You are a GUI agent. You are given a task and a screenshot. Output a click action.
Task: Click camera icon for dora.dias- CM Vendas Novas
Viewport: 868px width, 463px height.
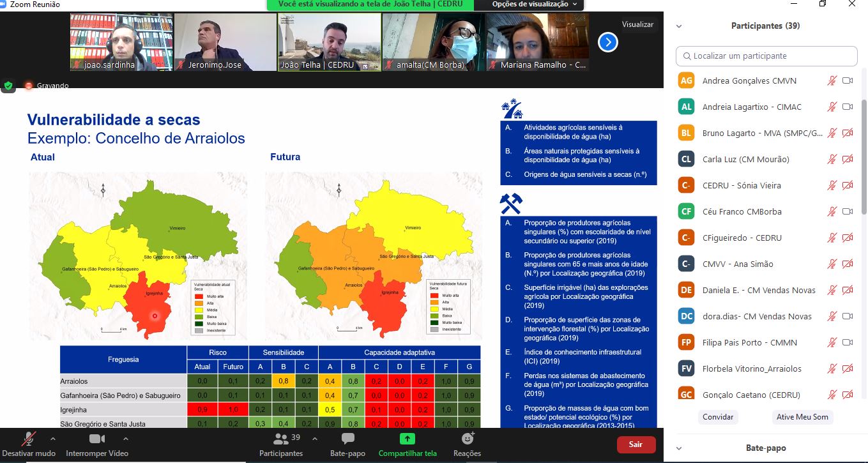click(848, 316)
